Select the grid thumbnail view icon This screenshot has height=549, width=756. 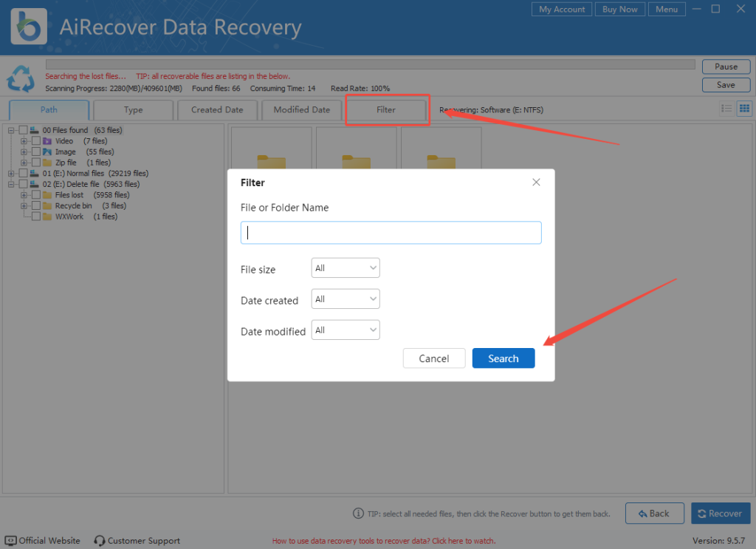pyautogui.click(x=744, y=108)
